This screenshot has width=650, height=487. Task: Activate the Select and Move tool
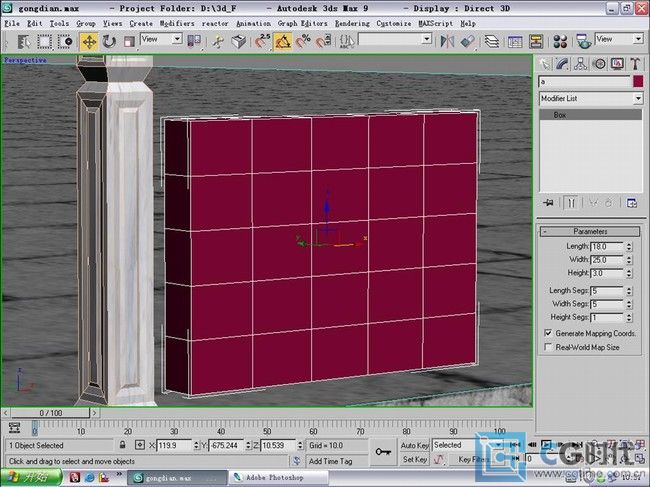click(x=89, y=41)
